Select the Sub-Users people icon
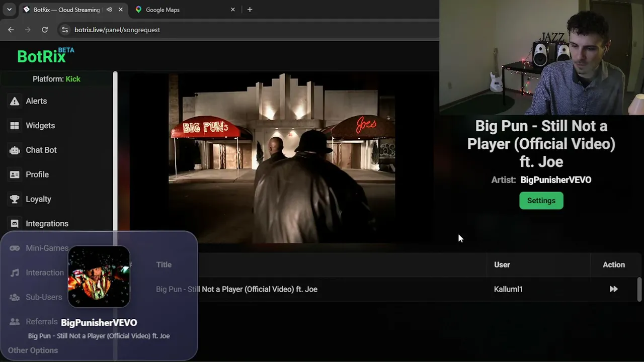 click(15, 297)
